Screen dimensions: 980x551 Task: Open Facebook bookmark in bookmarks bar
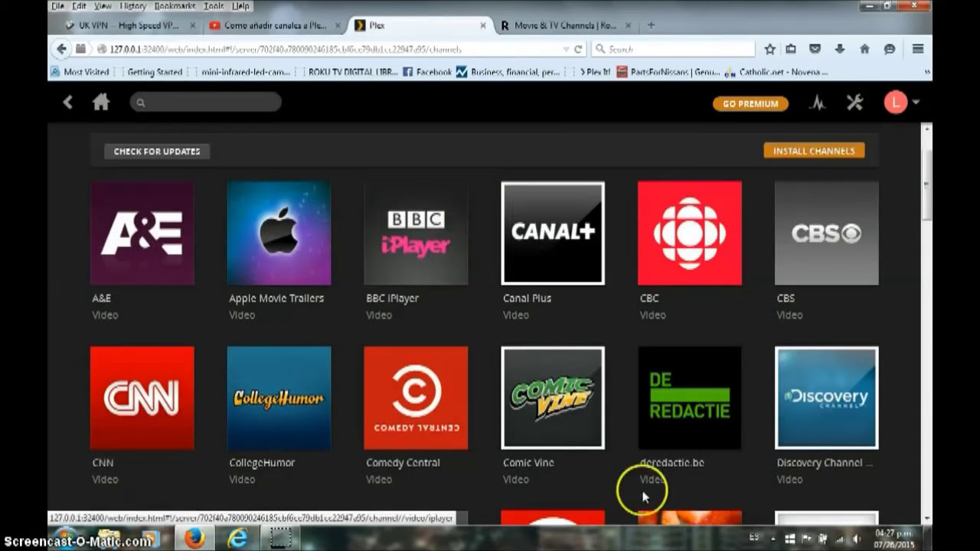point(427,72)
